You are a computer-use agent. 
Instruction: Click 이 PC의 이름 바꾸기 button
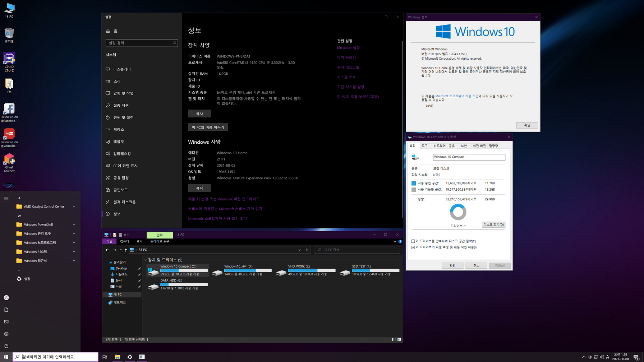tap(208, 127)
